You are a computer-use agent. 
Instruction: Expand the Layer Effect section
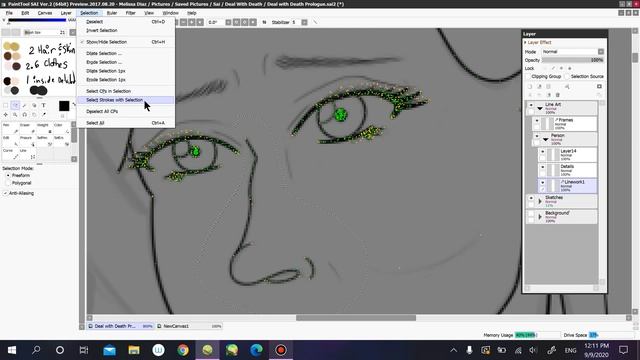[526, 42]
